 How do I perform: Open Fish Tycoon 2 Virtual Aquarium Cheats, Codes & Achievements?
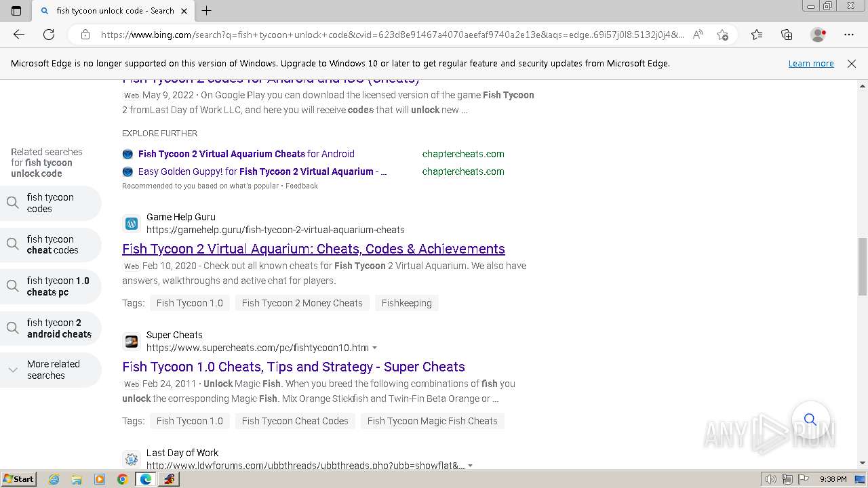point(313,249)
